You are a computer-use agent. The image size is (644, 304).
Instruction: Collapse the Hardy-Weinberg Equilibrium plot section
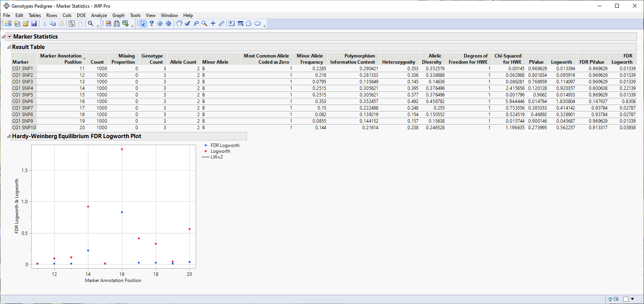(8, 136)
